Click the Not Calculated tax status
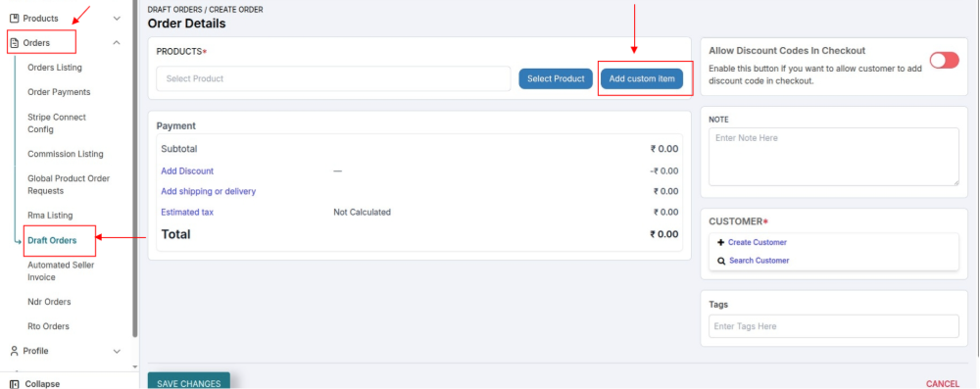The height and width of the screenshot is (389, 980). (x=362, y=212)
